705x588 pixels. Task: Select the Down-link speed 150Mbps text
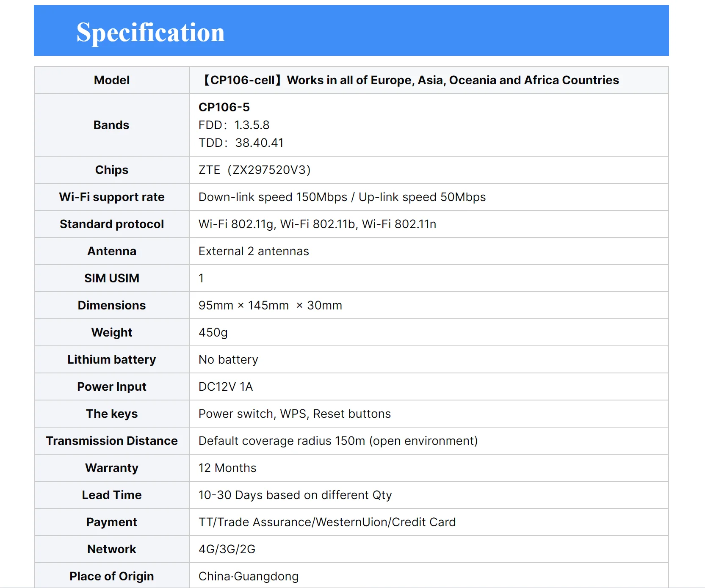tap(273, 197)
